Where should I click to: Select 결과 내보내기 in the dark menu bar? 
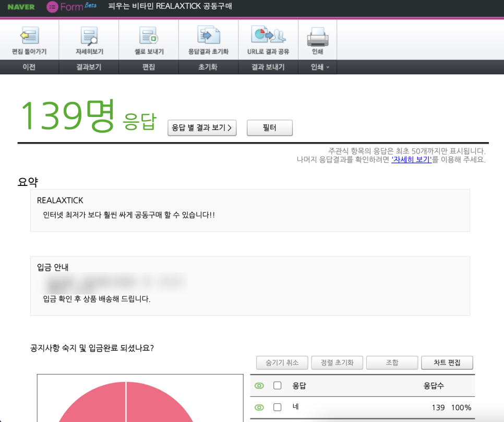click(268, 67)
